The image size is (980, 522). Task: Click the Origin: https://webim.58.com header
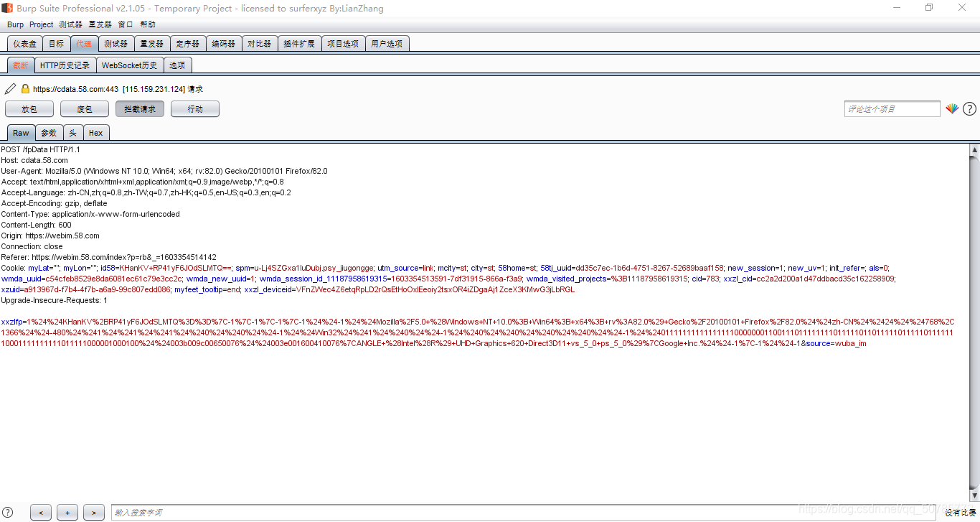[50, 236]
